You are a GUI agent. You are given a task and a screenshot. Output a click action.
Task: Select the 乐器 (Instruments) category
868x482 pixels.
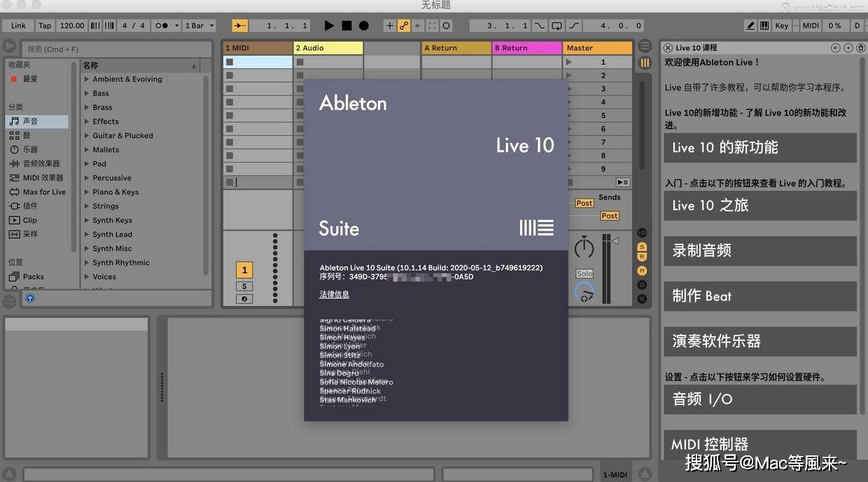click(x=37, y=149)
